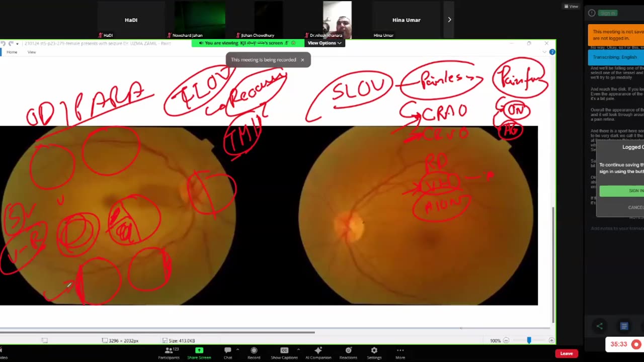Open the View tab in Paint

tap(32, 52)
